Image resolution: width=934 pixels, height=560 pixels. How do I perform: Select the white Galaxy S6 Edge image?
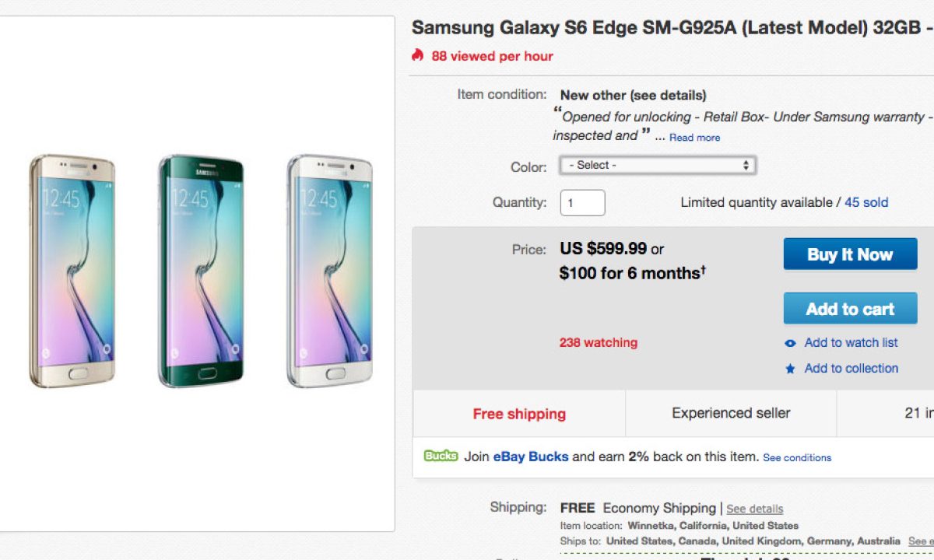tap(329, 270)
